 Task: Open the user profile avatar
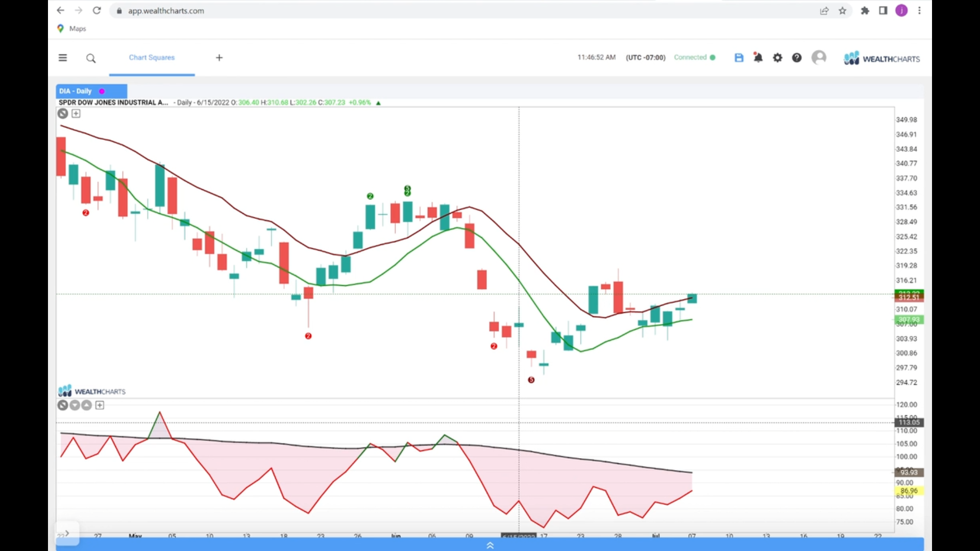(819, 57)
